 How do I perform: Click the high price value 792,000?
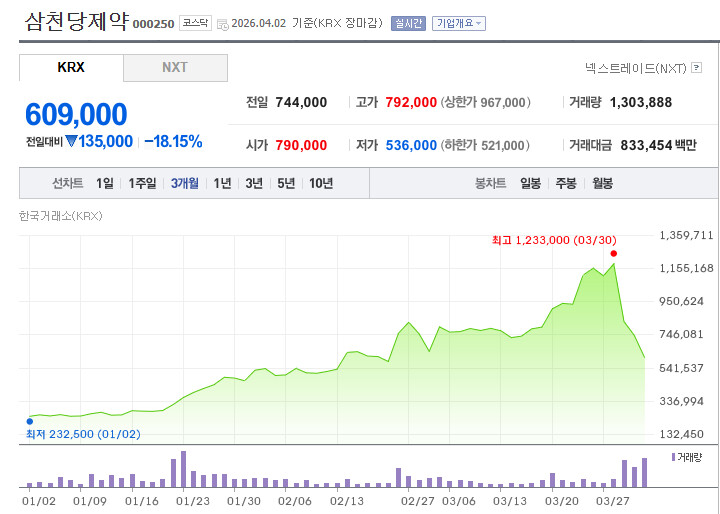pos(411,102)
